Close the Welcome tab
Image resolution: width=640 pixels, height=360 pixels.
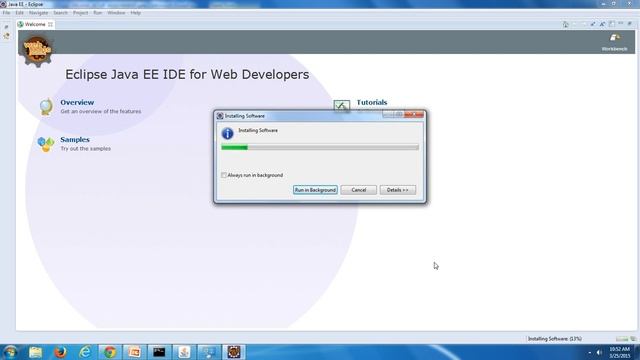(50, 24)
